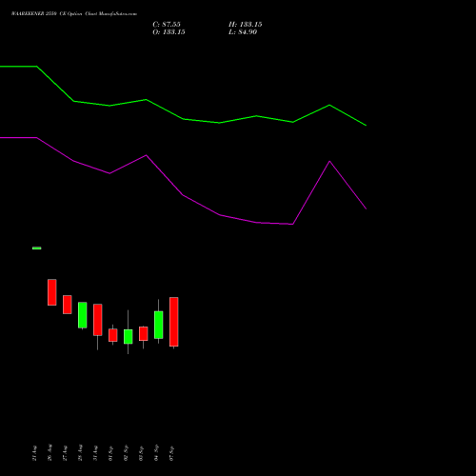Viewport: 476px width, 476px height.
Task: Click the tall red candlestick above 07 Sep
Action: [x=174, y=322]
